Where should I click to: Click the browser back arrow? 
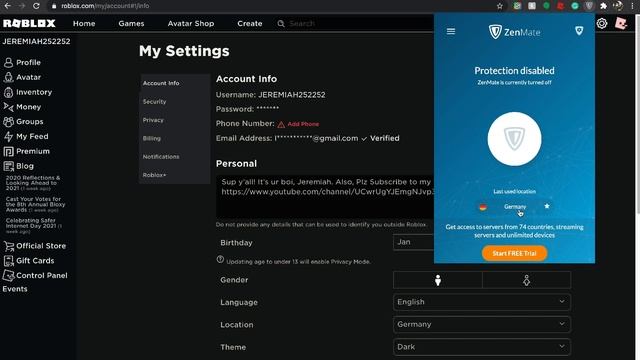tap(7, 6)
